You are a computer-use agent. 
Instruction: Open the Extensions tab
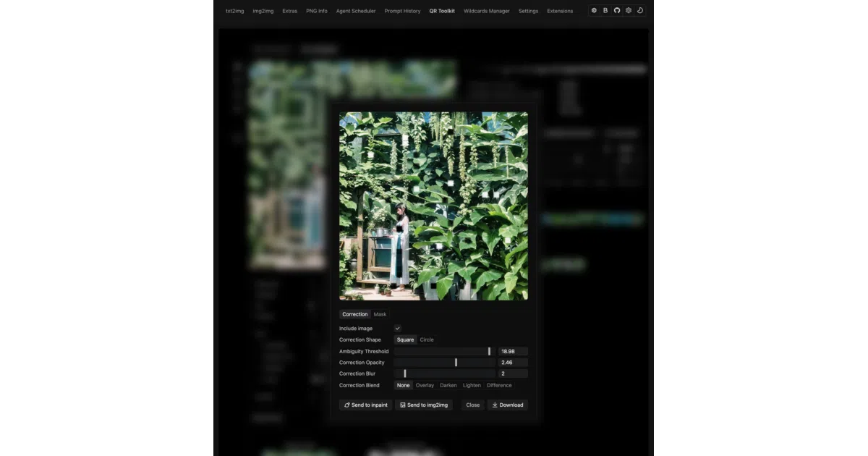pyautogui.click(x=560, y=11)
